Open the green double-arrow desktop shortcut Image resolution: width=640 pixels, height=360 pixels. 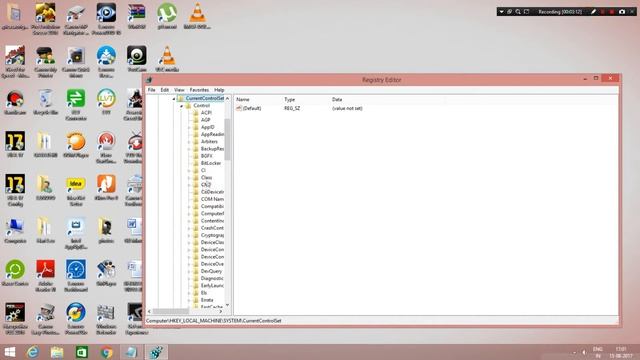76,105
